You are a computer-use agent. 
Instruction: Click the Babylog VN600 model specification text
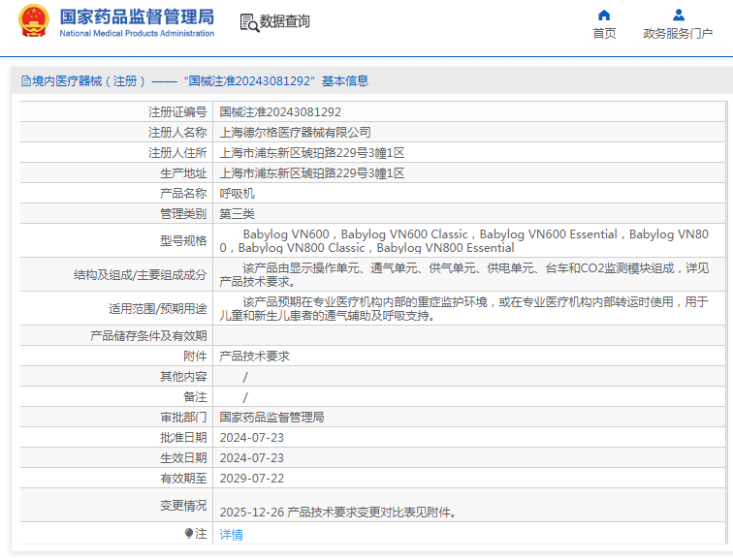pyautogui.click(x=287, y=234)
